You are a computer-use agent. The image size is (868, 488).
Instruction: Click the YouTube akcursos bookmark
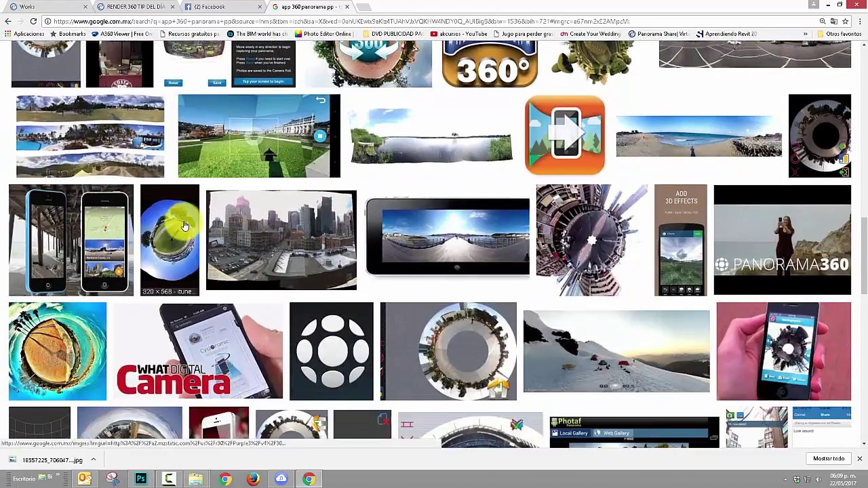point(459,34)
